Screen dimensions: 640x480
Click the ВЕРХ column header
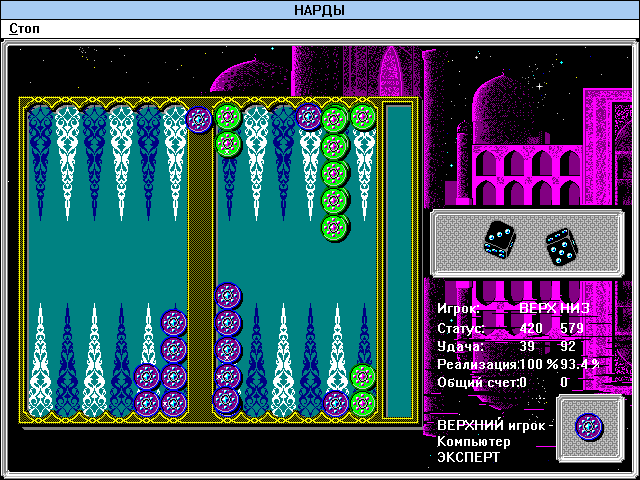[x=538, y=308]
